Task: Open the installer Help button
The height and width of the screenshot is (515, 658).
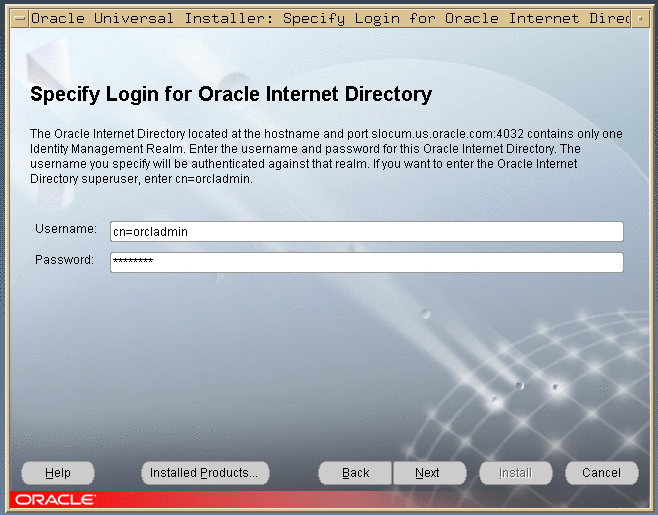Action: (58, 473)
